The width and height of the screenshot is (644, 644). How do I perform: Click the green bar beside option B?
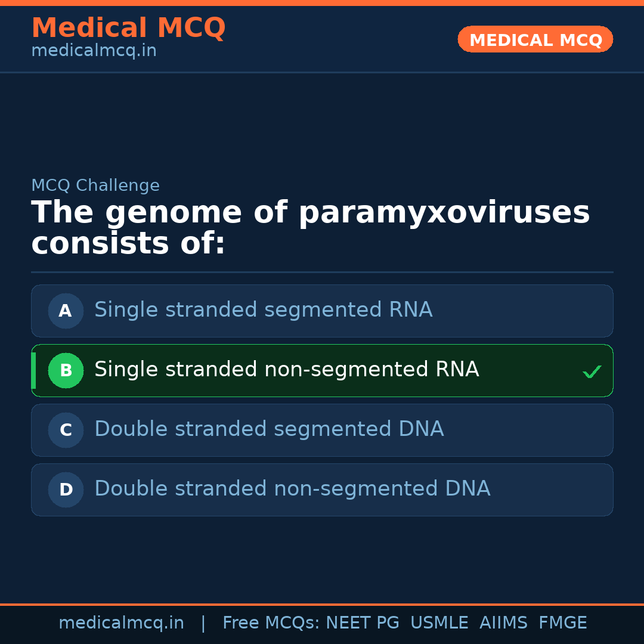[33, 370]
